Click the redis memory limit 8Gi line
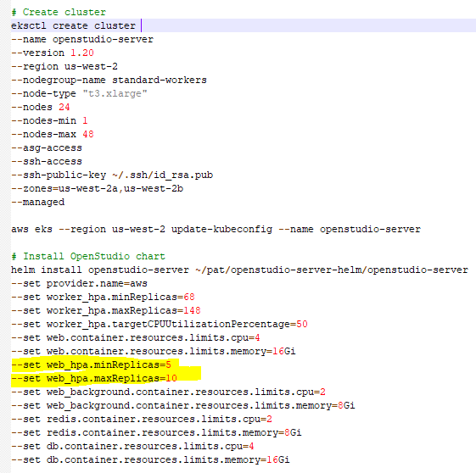The image size is (476, 473). coord(156,432)
